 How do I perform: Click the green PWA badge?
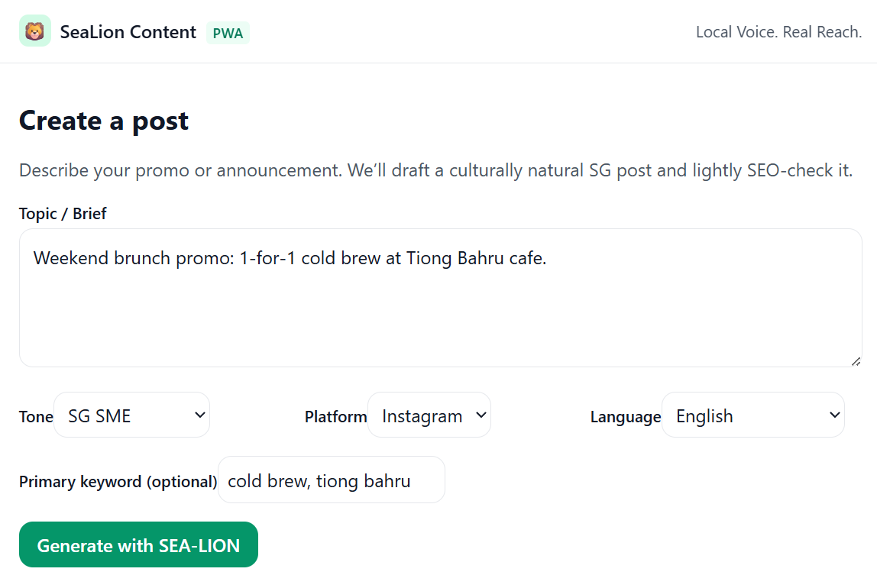point(228,33)
